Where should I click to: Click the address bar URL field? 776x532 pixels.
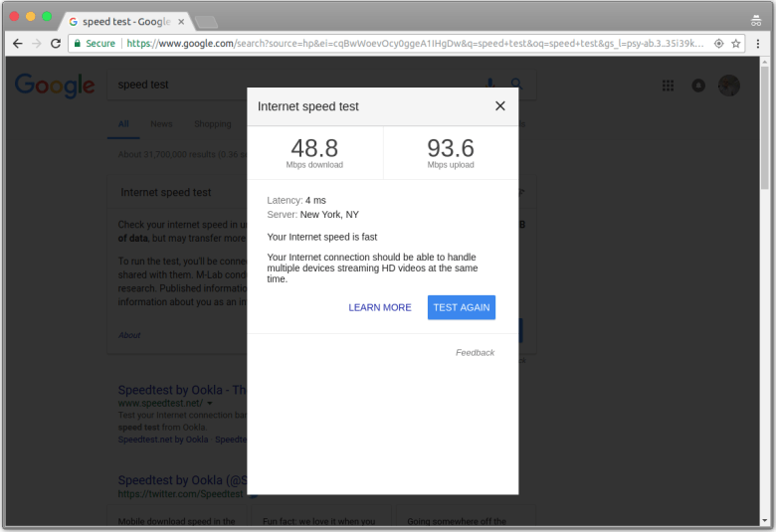point(418,44)
